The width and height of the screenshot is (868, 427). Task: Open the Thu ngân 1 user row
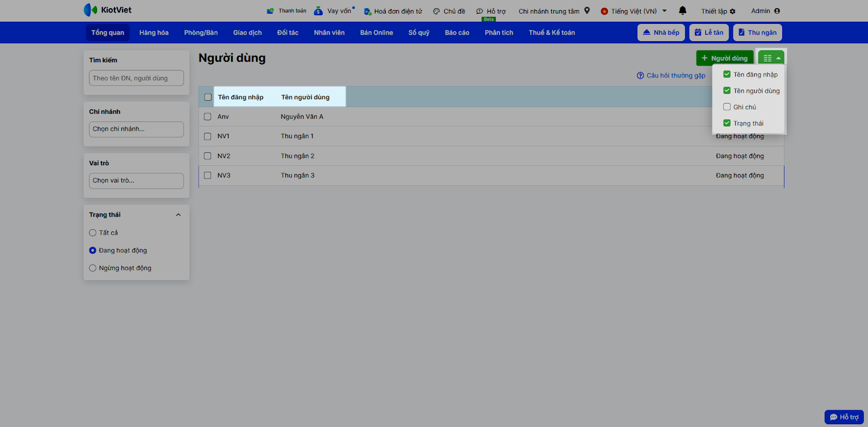coord(492,137)
